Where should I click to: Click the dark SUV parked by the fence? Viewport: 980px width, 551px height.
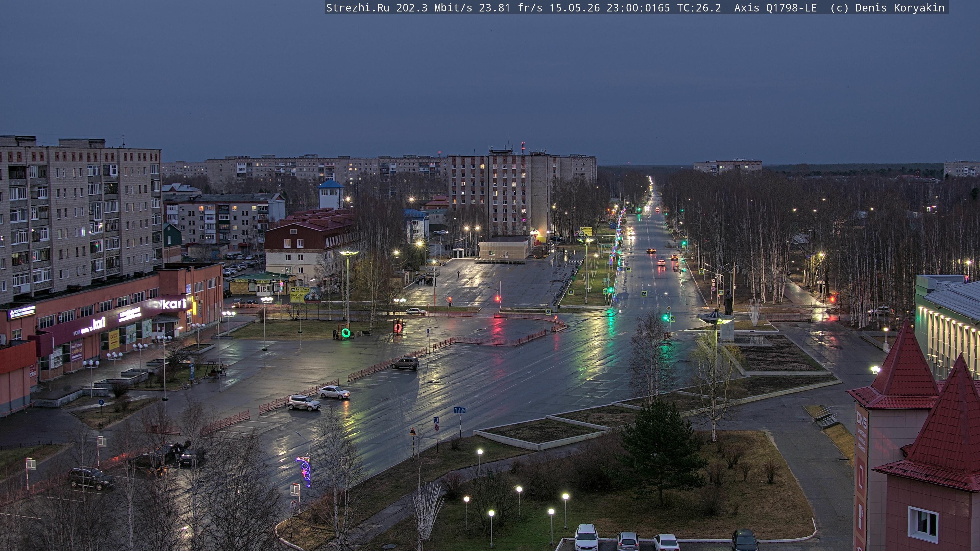[x=405, y=363]
